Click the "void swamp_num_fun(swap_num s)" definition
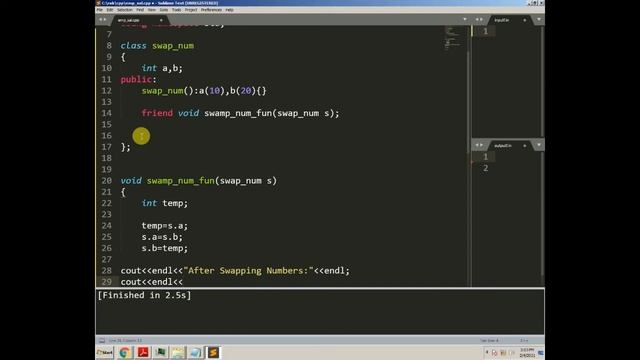 [198, 180]
